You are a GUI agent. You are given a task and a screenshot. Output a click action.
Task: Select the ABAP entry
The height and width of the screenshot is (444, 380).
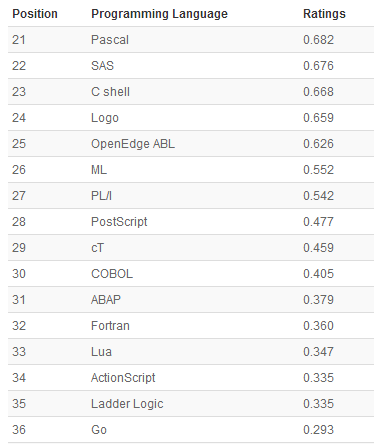tap(106, 300)
